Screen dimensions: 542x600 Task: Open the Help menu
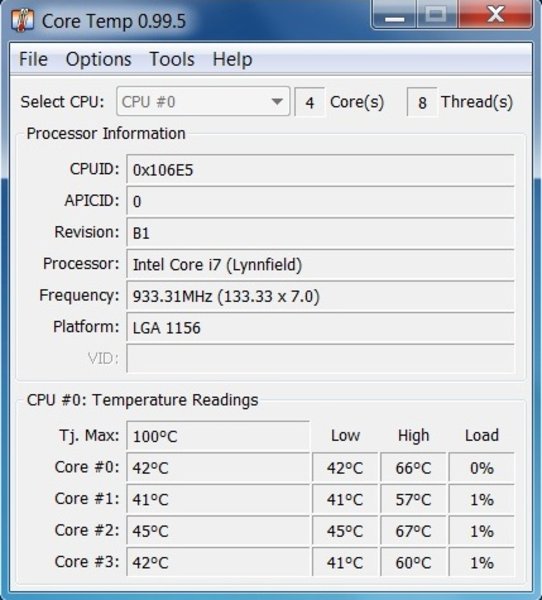pyautogui.click(x=232, y=59)
